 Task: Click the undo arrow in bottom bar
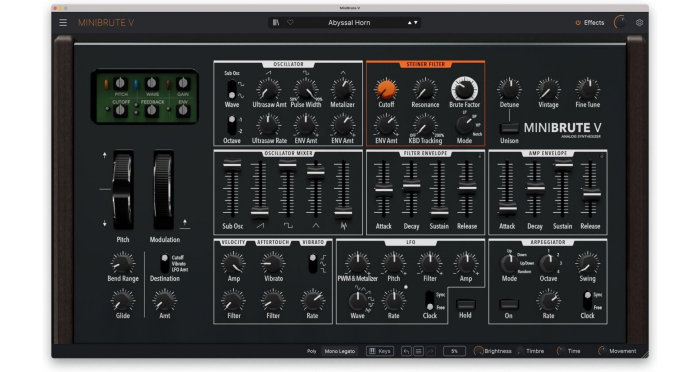tap(406, 351)
